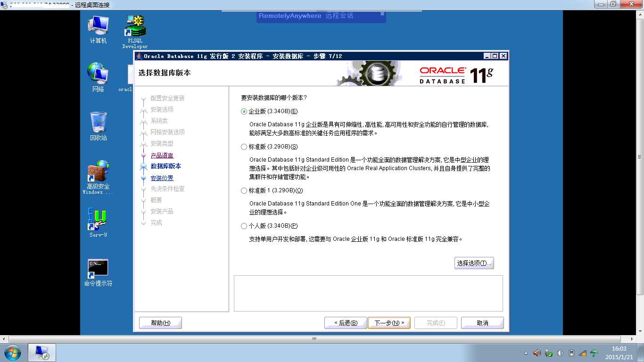644x362 pixels.
Task: Click the Real Application Clusters description line
Action: (370, 168)
